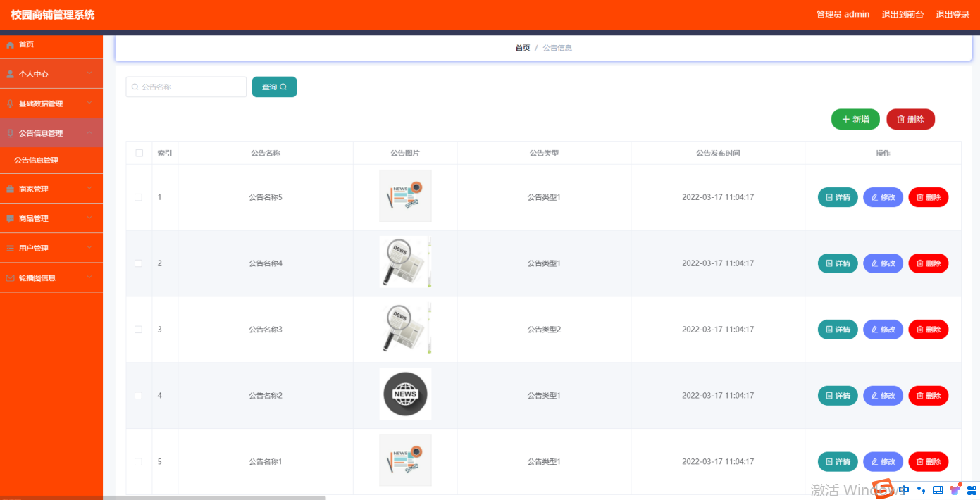
Task: Click the image thumbnail for 公告名称5
Action: click(405, 196)
